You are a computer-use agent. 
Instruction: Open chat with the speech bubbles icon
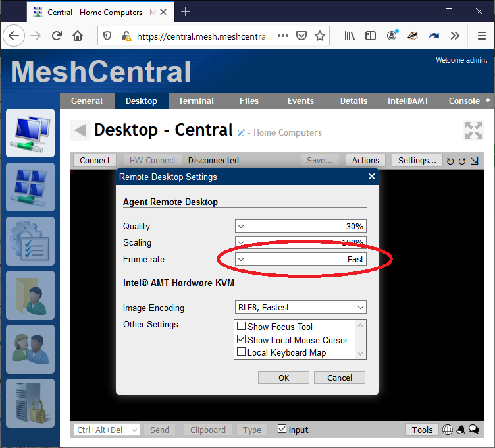click(x=474, y=429)
